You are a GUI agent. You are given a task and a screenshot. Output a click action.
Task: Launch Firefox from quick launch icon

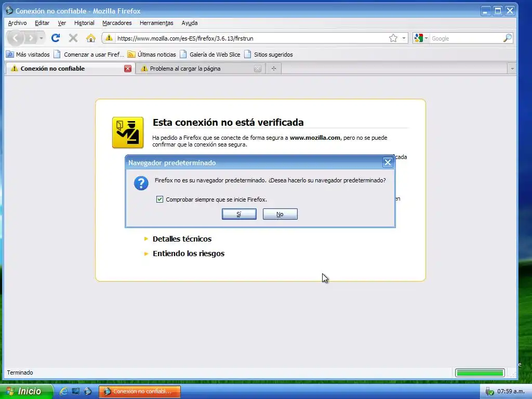point(88,391)
